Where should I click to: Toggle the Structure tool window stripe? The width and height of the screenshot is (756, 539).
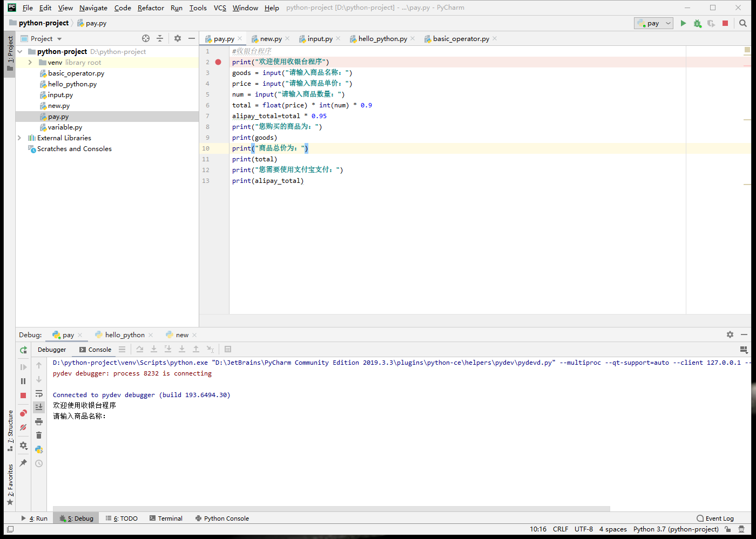point(10,431)
